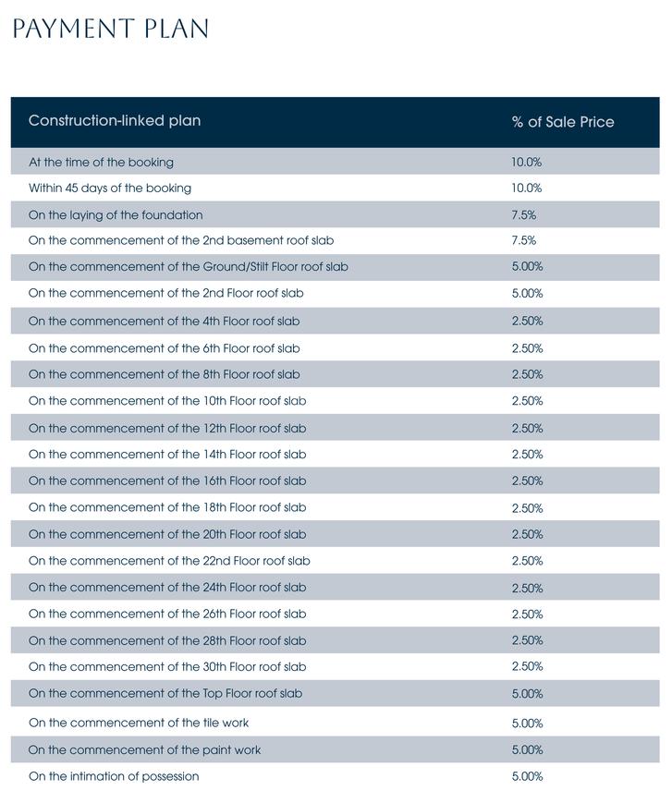Select 'Within 45 days of the booking' text
Screen dimensions: 672x803
point(110,189)
